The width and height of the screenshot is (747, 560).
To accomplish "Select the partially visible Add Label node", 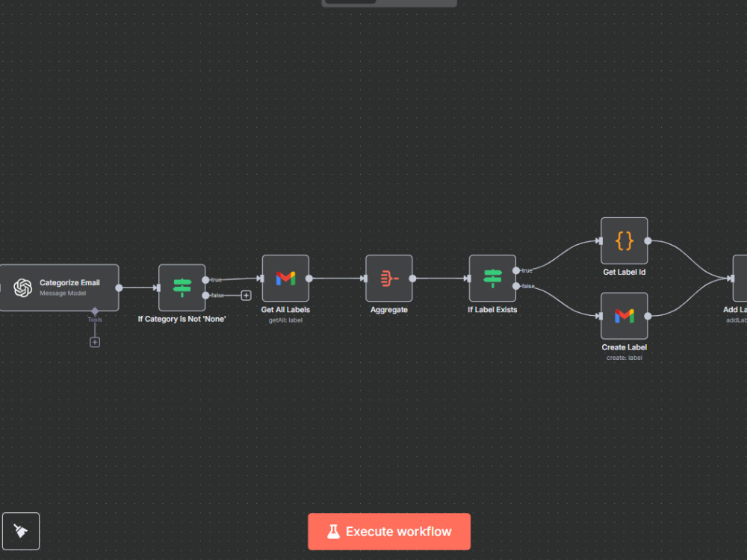I will click(x=740, y=278).
